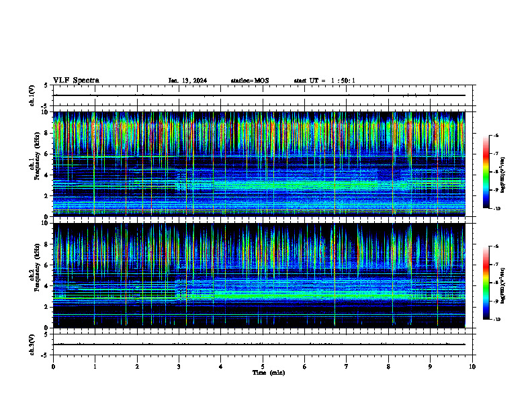Click inside the ch.1 spectrogram panel

259,164
